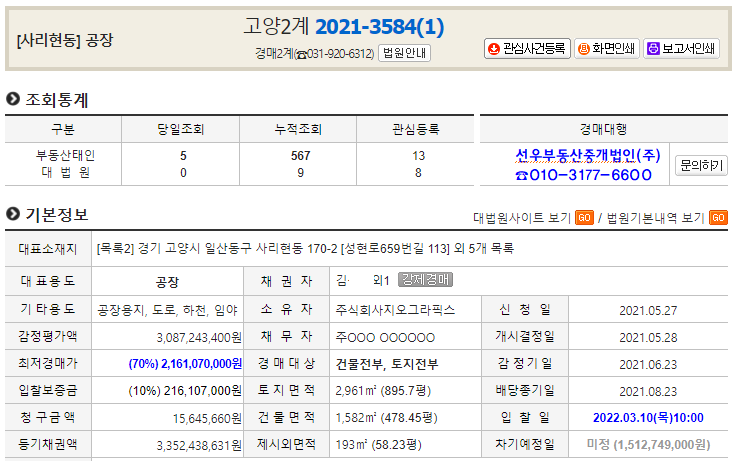Click the cumulative views count 567
This screenshot has height=461, width=737.
pyautogui.click(x=300, y=156)
